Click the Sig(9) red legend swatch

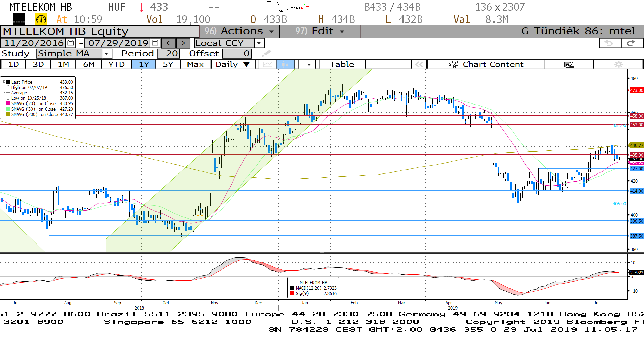(292, 293)
